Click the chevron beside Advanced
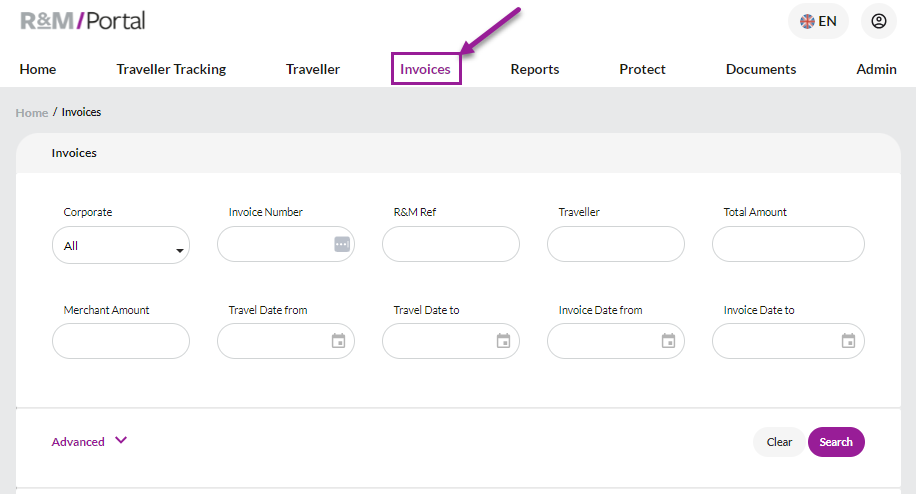Screen dimensions: 916x494 coord(121,440)
